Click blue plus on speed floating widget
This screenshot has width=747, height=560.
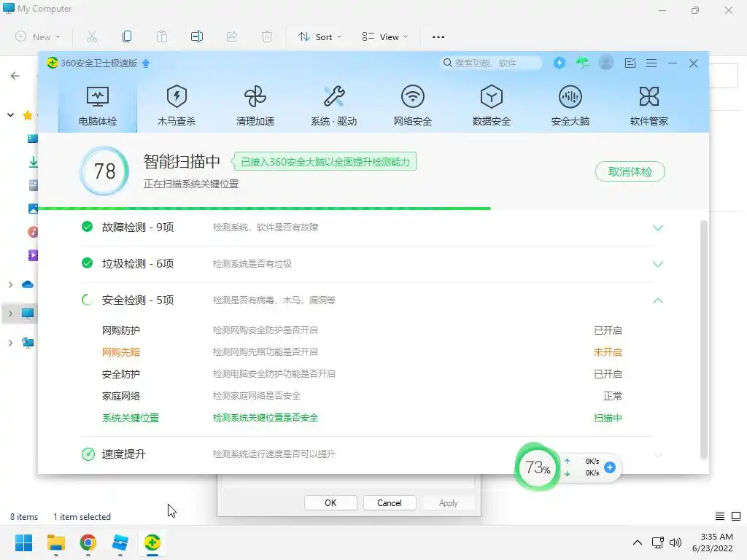coord(609,467)
